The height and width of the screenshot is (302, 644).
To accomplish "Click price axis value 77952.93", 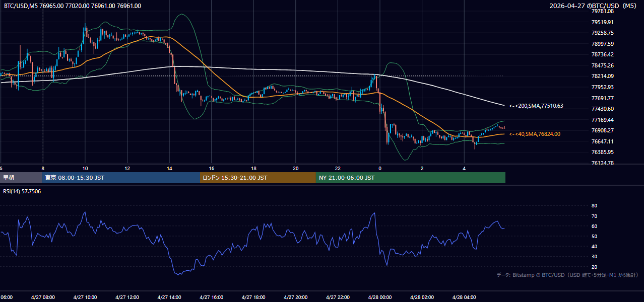I will click(602, 87).
